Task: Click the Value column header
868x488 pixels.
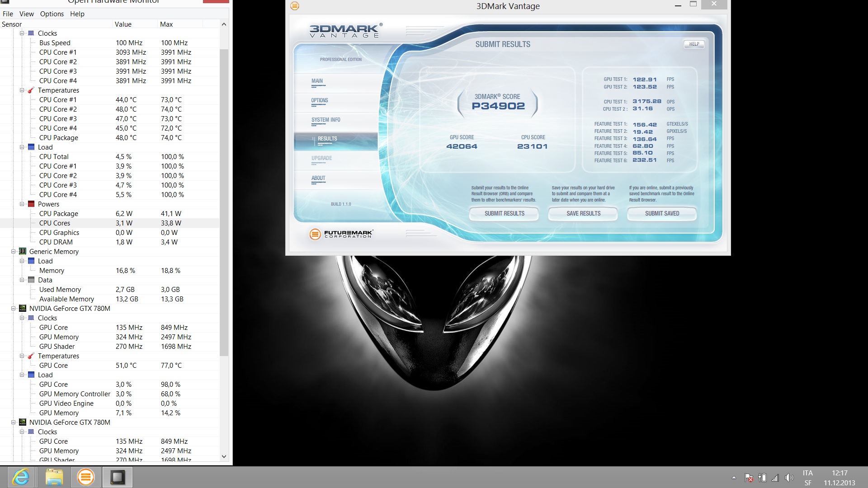Action: (135, 24)
